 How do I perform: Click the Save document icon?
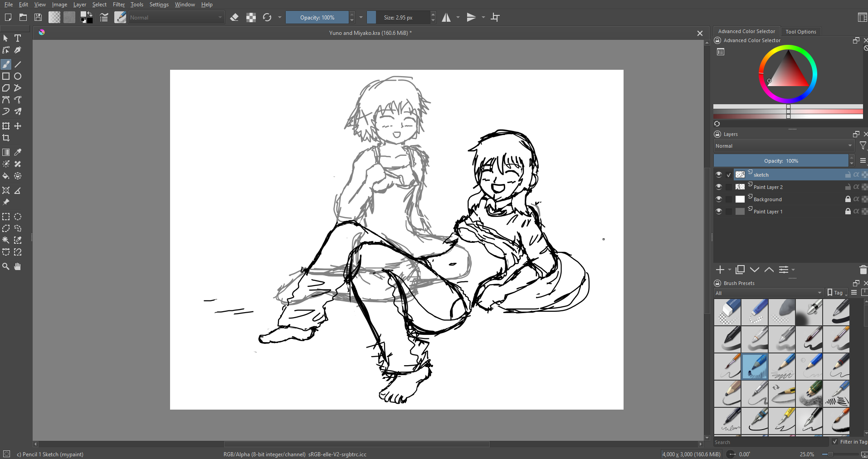38,17
